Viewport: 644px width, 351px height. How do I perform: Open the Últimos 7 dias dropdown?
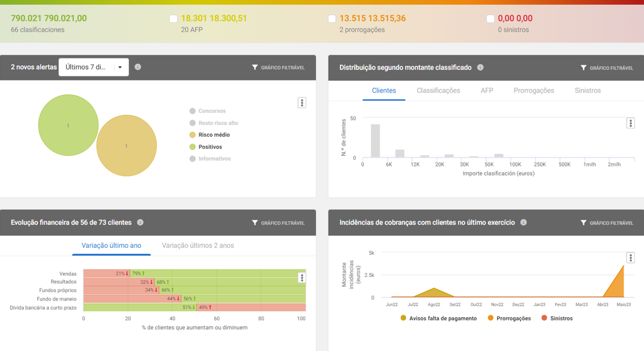pyautogui.click(x=94, y=67)
